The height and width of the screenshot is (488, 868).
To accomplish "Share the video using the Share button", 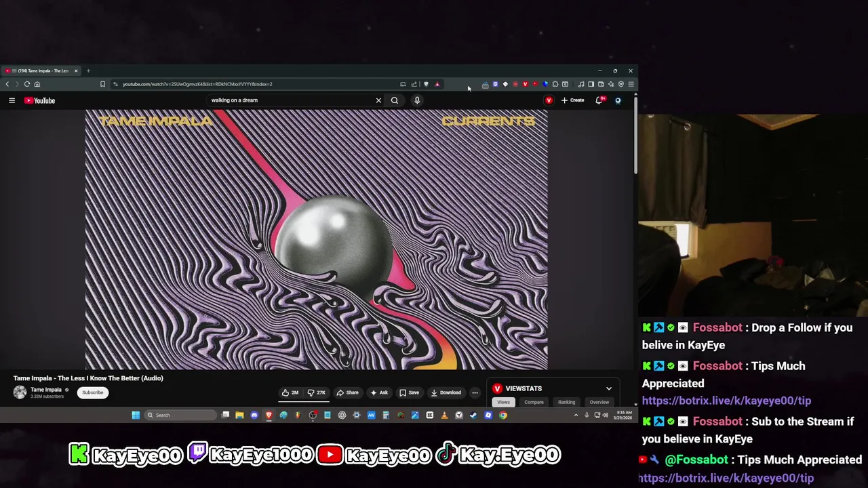I will [348, 392].
